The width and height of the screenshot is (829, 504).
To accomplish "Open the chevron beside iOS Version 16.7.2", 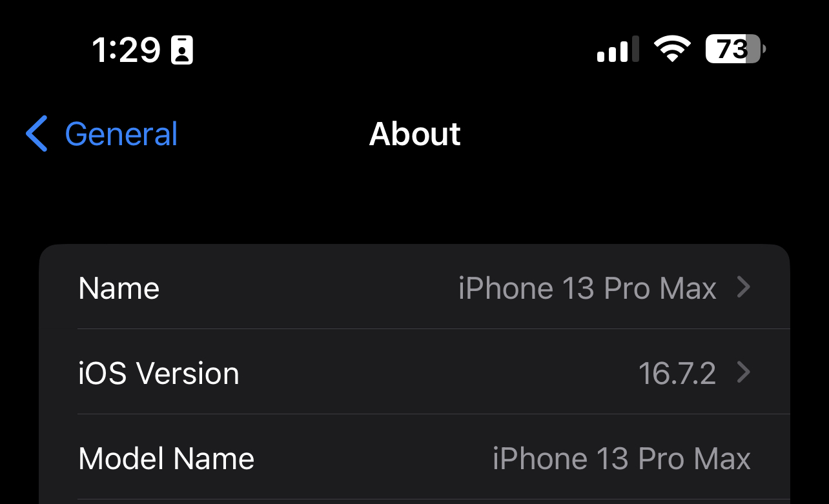I will click(x=744, y=372).
